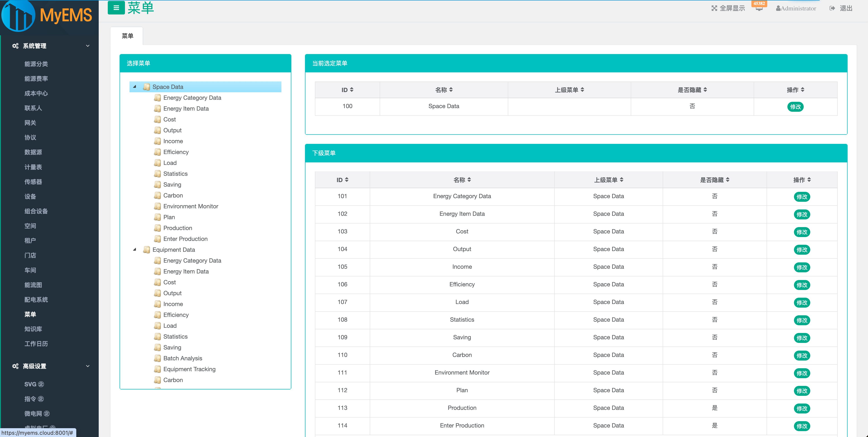868x437 pixels.
Task: Collapse the Space Data tree node
Action: pyautogui.click(x=135, y=87)
